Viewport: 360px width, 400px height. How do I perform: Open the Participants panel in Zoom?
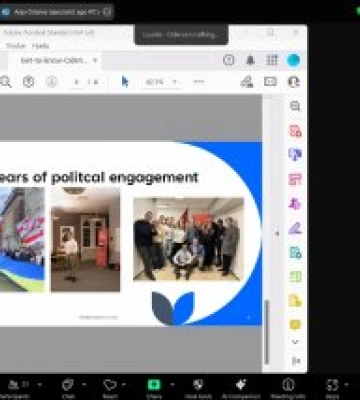pyautogui.click(x=18, y=388)
